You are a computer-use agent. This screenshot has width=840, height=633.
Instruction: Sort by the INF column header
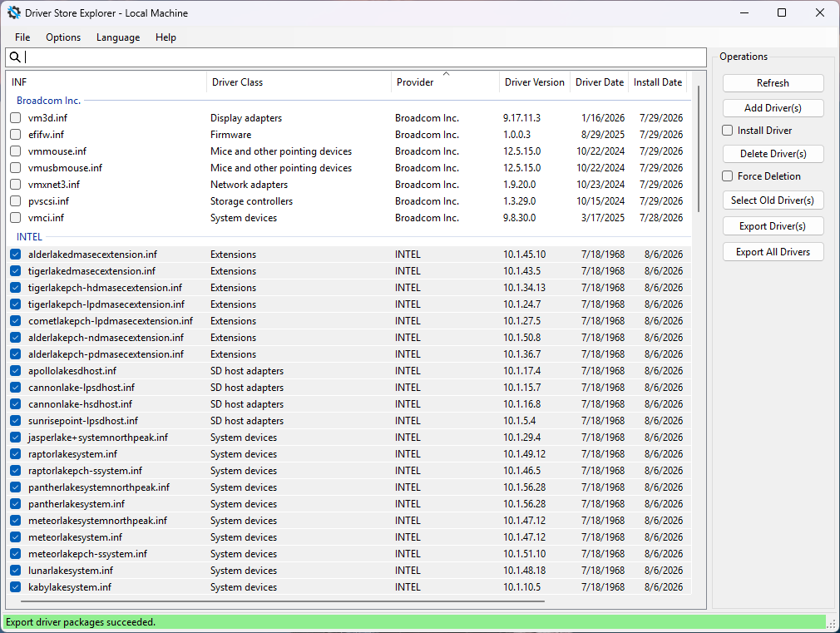(106, 82)
